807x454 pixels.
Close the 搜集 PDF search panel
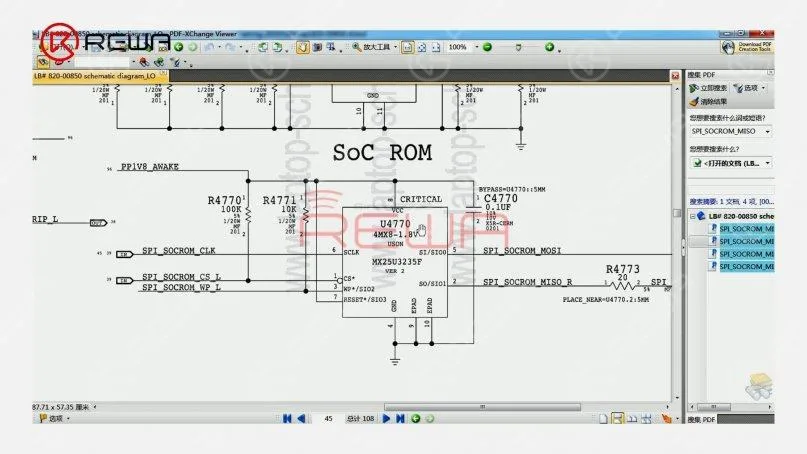[770, 73]
